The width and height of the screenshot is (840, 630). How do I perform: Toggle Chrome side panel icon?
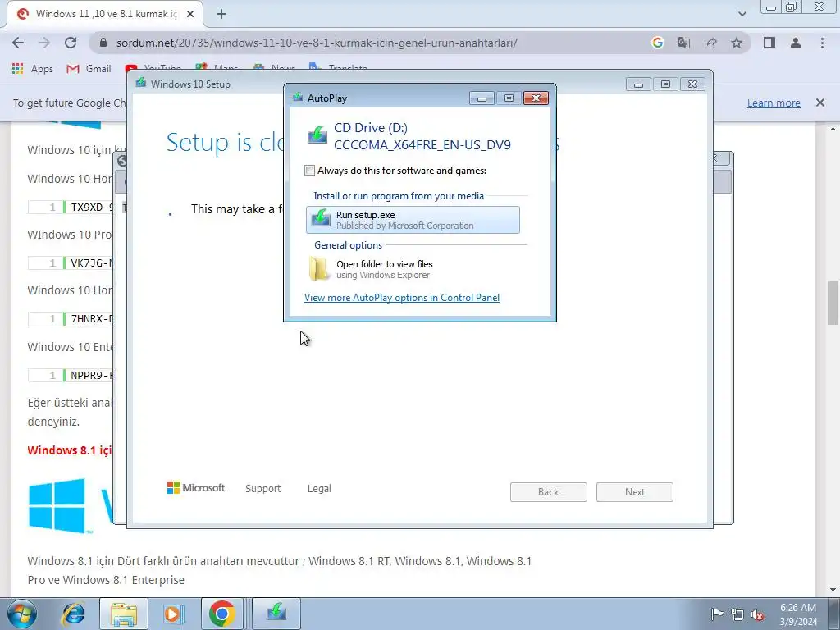[x=769, y=43]
